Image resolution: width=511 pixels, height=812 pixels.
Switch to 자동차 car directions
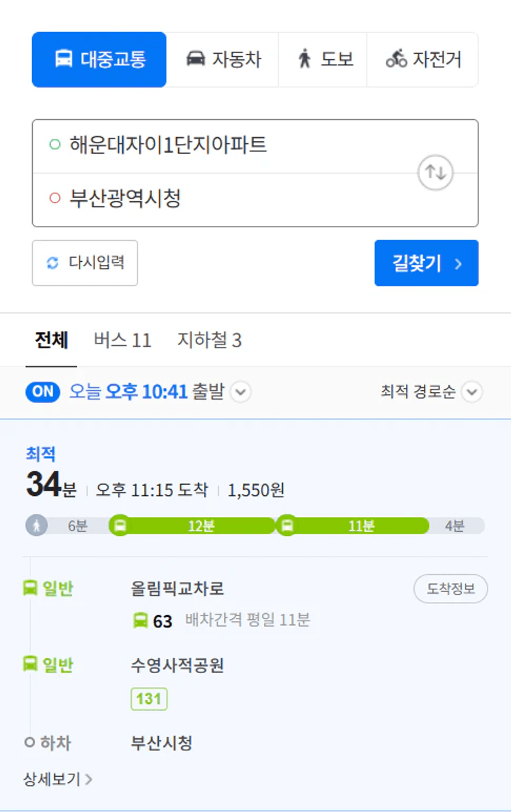point(223,60)
